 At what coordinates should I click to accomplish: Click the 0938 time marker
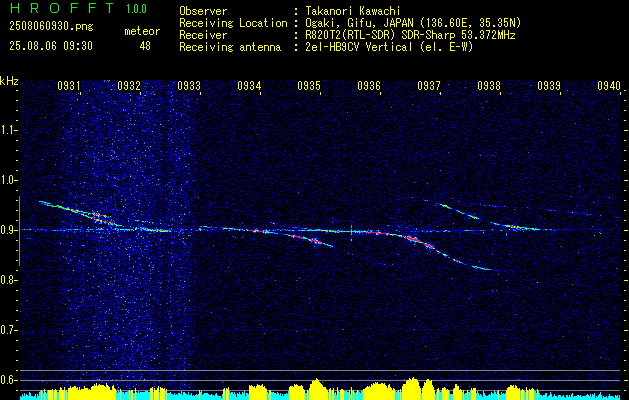[489, 85]
